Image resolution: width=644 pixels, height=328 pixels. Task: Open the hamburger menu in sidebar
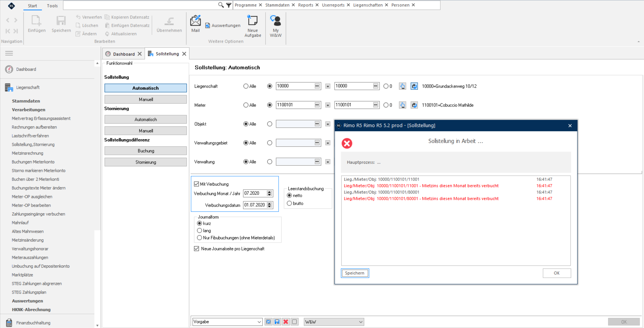tap(9, 53)
